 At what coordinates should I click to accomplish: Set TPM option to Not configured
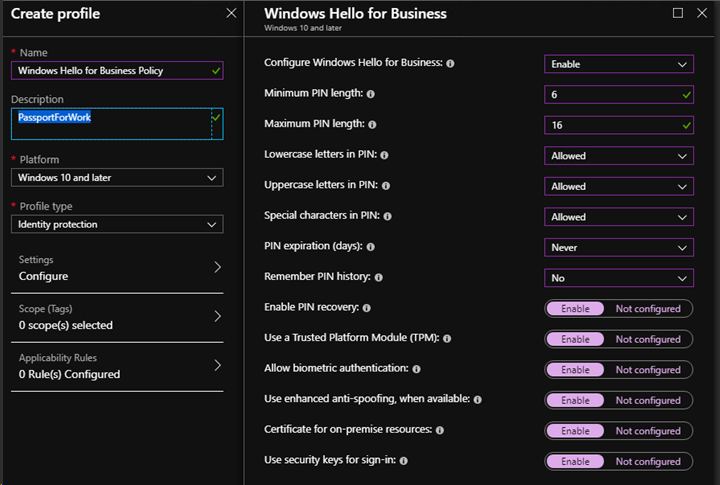(648, 339)
